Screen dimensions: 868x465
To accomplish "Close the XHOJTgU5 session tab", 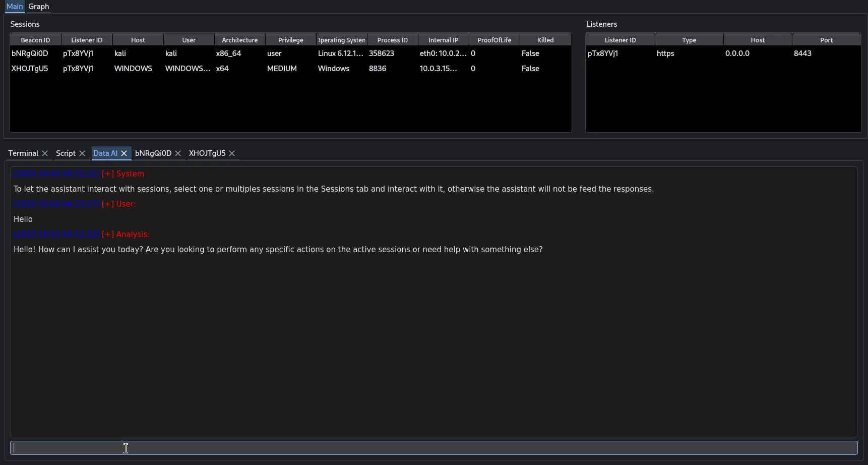I will pyautogui.click(x=232, y=153).
